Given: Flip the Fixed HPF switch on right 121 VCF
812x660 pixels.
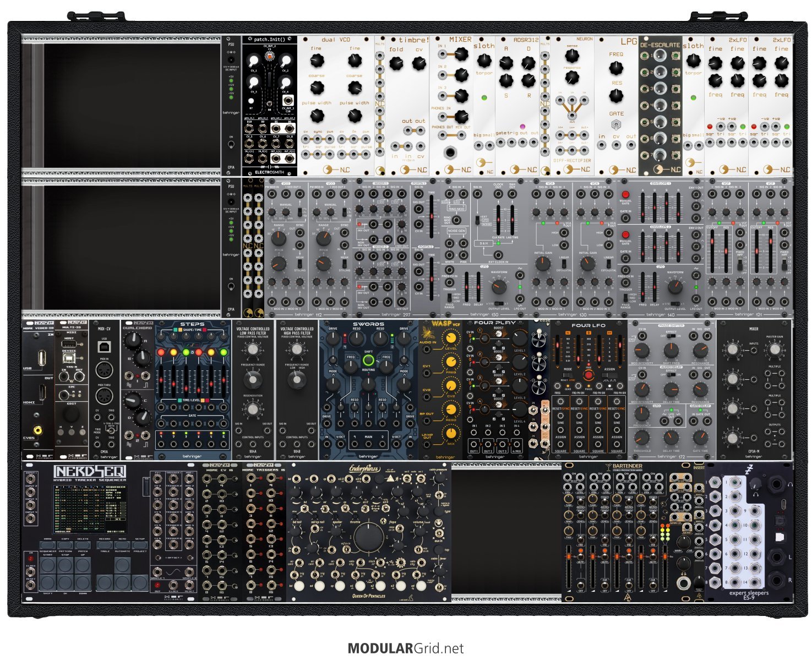Looking at the screenshot, I should click(x=784, y=265).
